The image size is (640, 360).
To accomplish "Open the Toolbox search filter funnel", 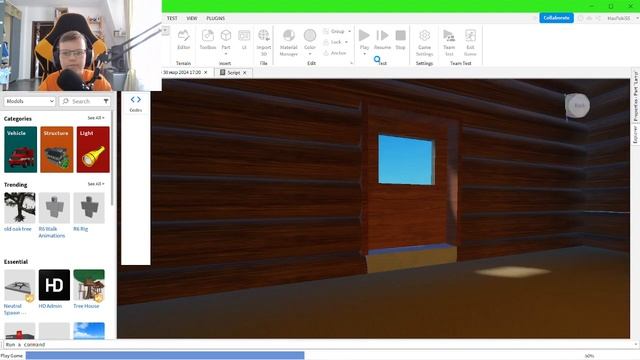I will pos(106,101).
